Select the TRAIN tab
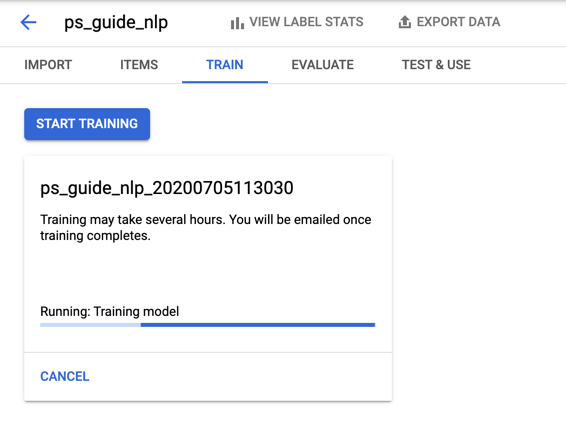The width and height of the screenshot is (566, 442). (x=225, y=65)
